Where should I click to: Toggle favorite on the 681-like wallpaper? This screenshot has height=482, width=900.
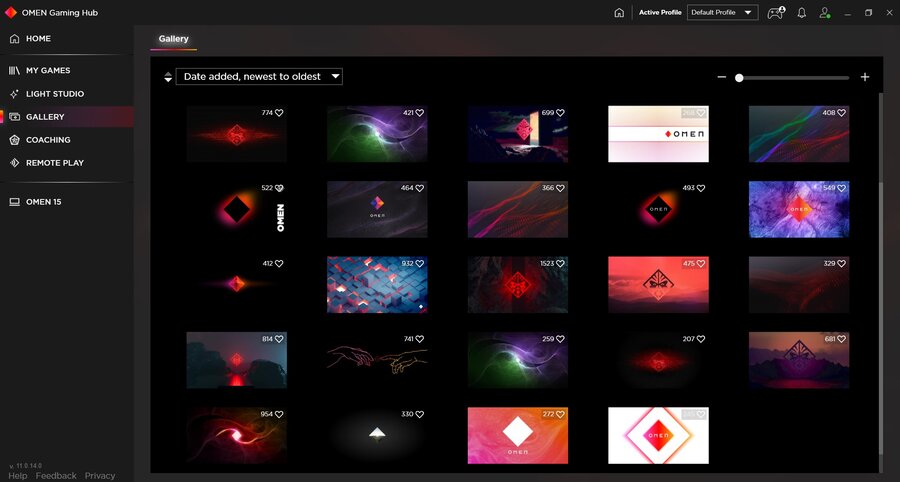[x=841, y=339]
